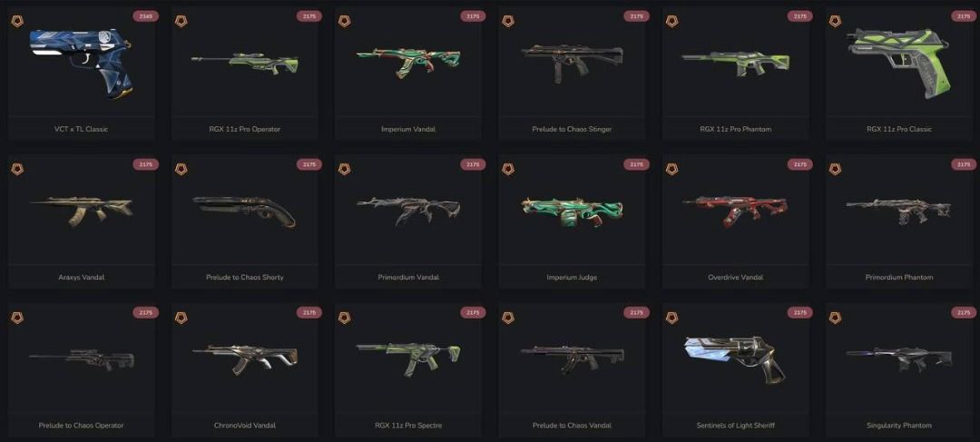
Task: Select the price badge on VCT x TL Classic
Action: (145, 16)
